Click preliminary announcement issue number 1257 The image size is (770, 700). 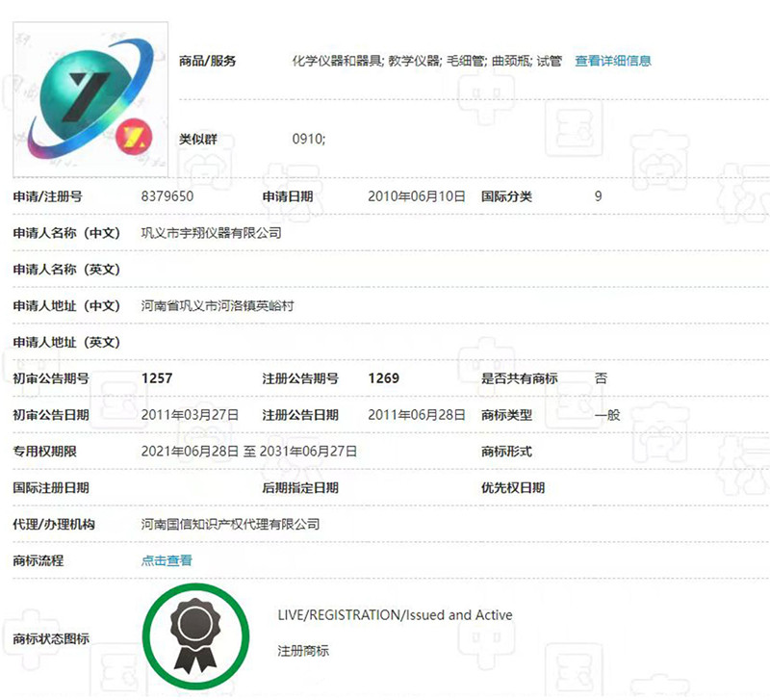pyautogui.click(x=157, y=378)
